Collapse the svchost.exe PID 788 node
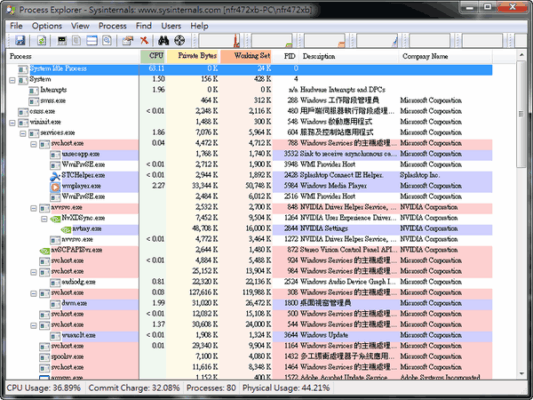The image size is (533, 400). (33, 144)
